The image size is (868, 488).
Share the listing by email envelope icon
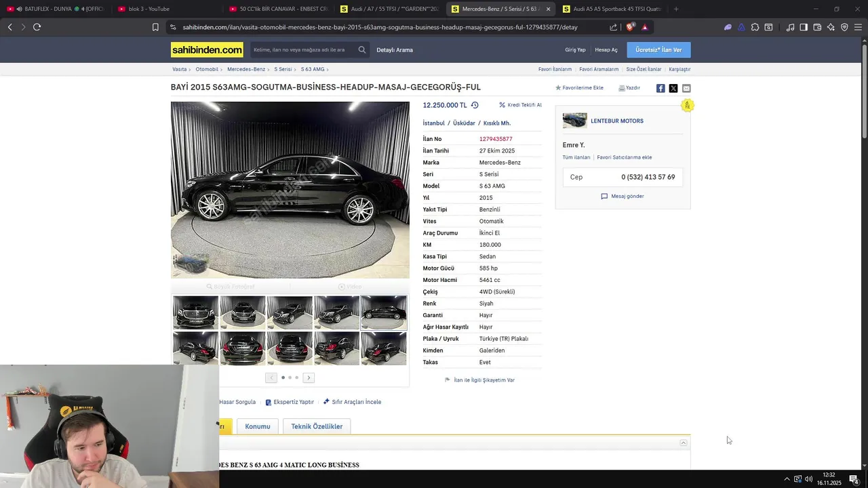pos(686,88)
